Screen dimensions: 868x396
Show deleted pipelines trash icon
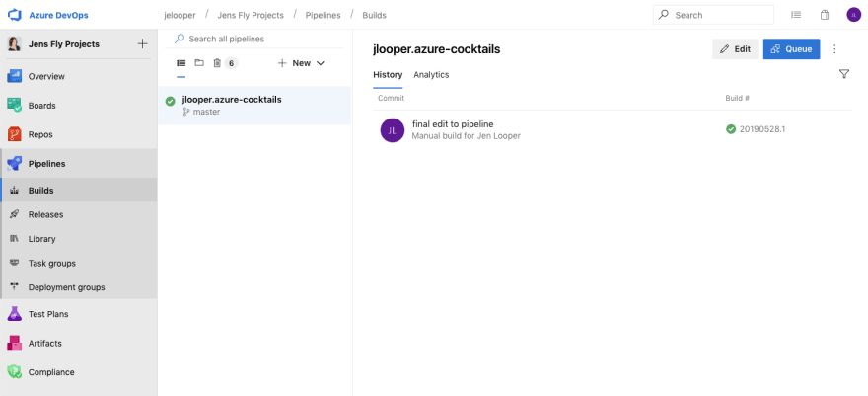(x=217, y=63)
